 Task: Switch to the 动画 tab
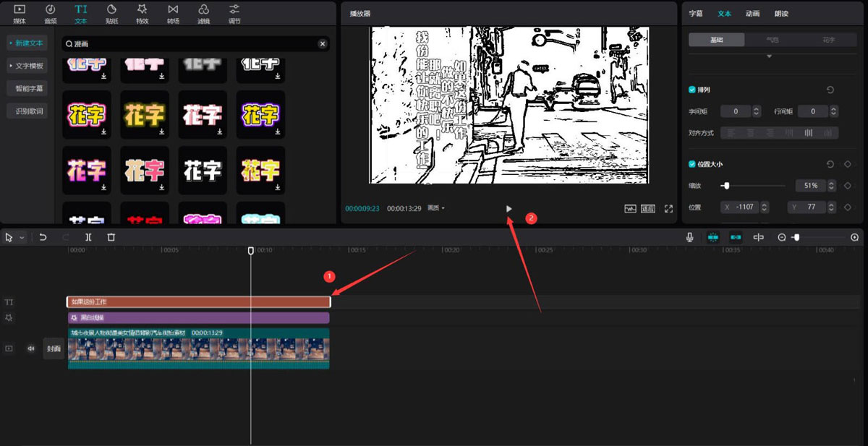(x=754, y=13)
